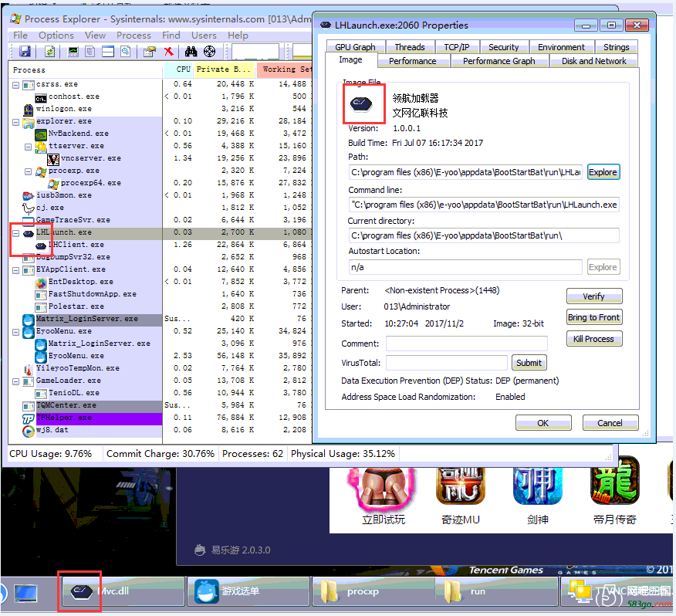Collapse the explorer.exe tree node

click(16, 122)
